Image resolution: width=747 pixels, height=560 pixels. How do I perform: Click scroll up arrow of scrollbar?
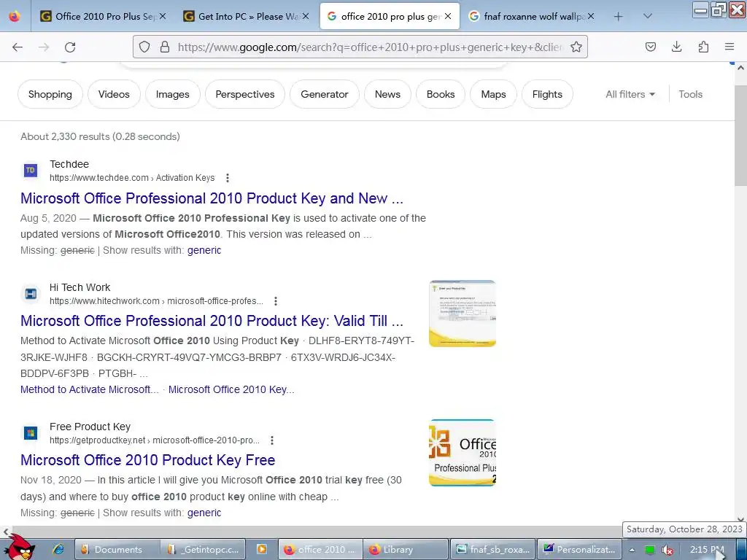tap(740, 68)
